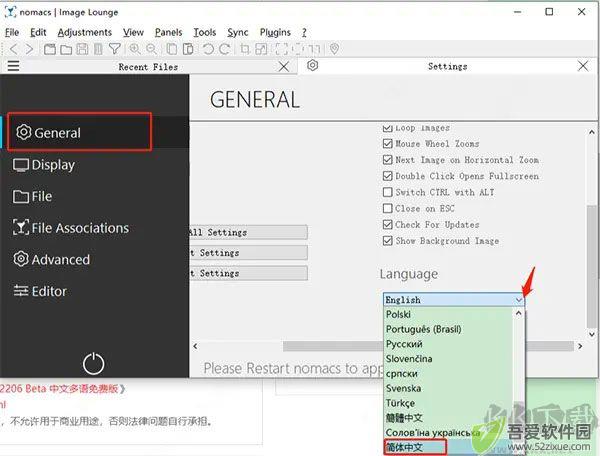Switch to the Settings tab
600x456 pixels.
tap(447, 66)
